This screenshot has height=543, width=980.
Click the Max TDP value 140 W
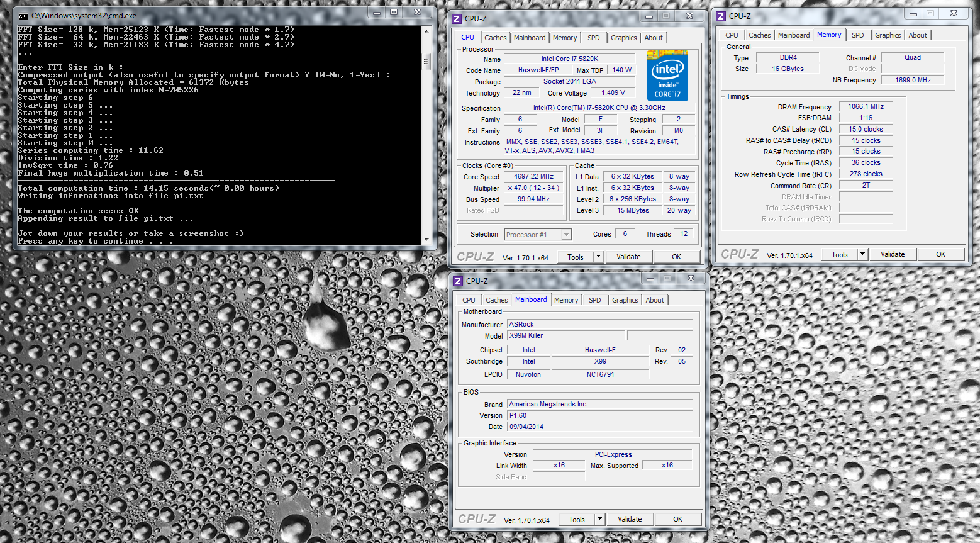[x=621, y=70]
